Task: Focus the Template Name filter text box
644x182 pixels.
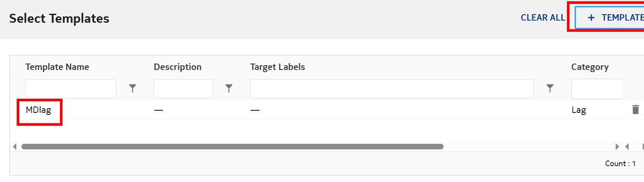Action: (x=71, y=89)
